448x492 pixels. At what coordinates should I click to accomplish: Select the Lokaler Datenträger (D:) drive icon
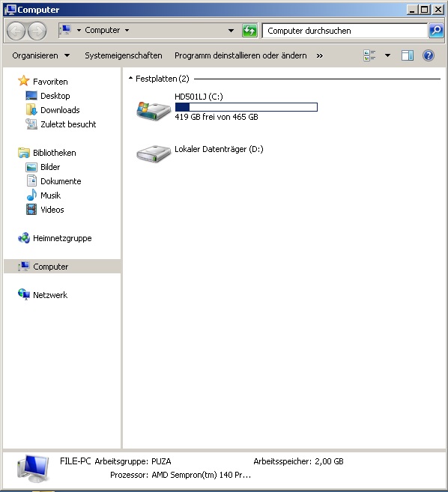(x=154, y=154)
